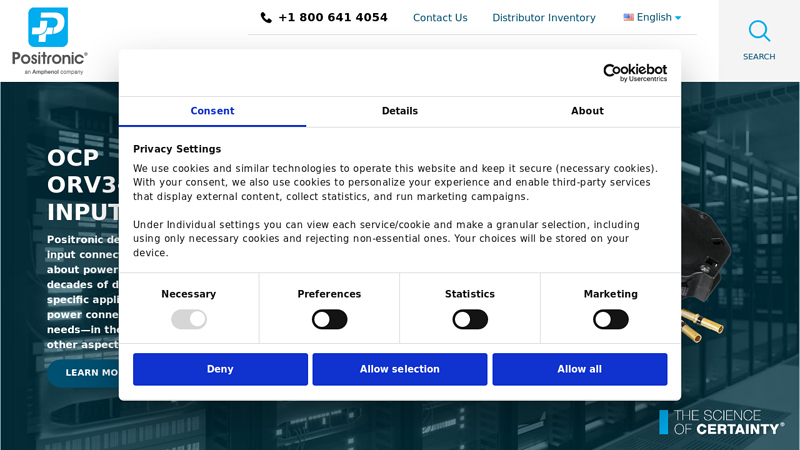Go to Distributor Inventory page

click(543, 18)
